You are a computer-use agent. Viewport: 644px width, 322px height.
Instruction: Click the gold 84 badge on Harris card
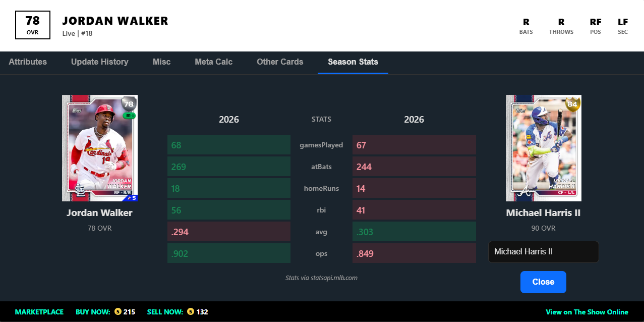[572, 104]
